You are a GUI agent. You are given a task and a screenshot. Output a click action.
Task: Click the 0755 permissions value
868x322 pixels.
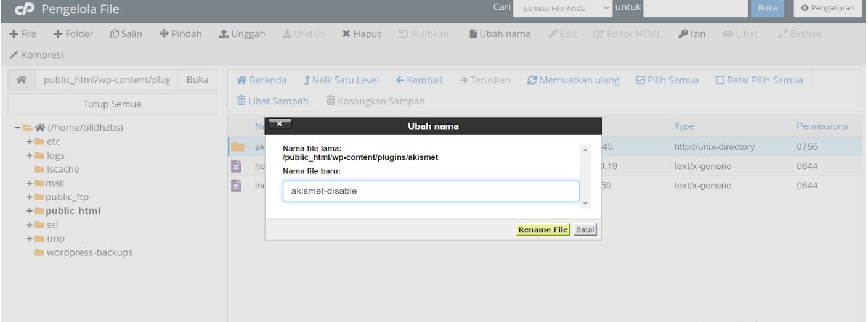[807, 147]
